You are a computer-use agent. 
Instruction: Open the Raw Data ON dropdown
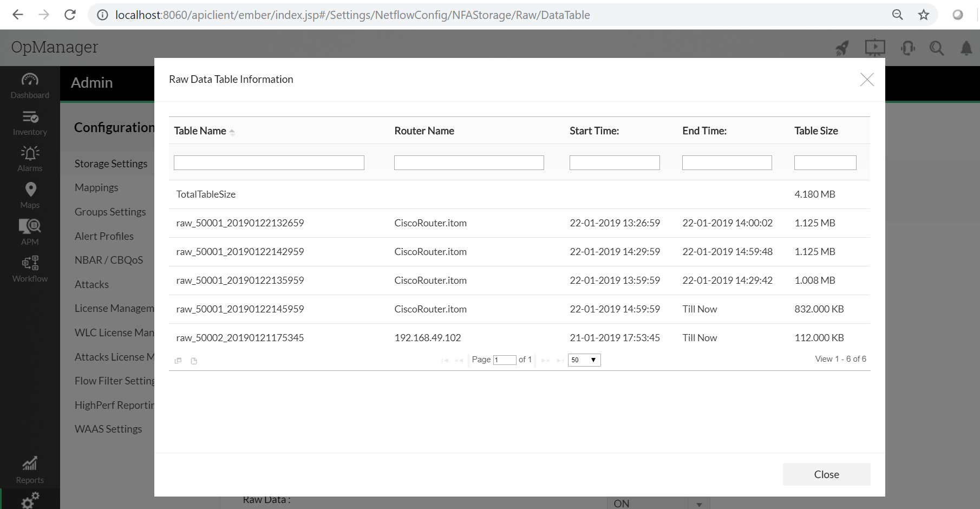(658, 503)
